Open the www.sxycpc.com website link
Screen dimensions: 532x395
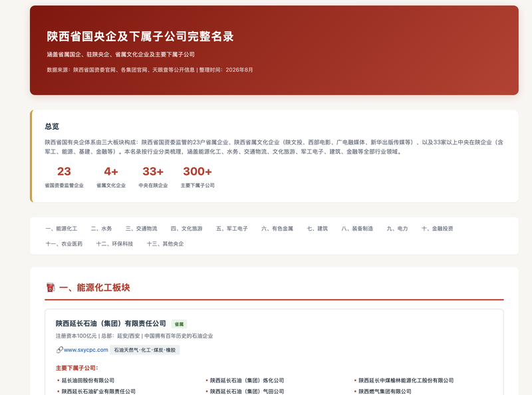point(86,350)
